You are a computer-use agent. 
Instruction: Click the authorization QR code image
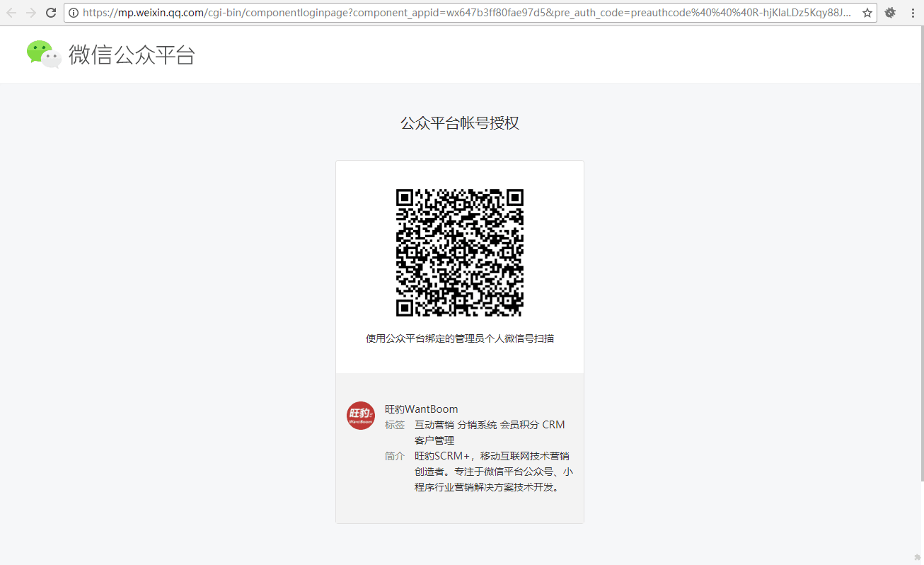click(460, 253)
